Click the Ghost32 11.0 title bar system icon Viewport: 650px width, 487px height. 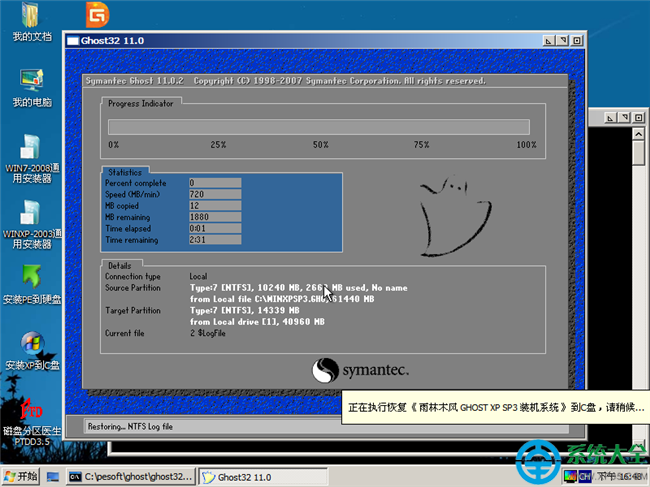(x=73, y=41)
